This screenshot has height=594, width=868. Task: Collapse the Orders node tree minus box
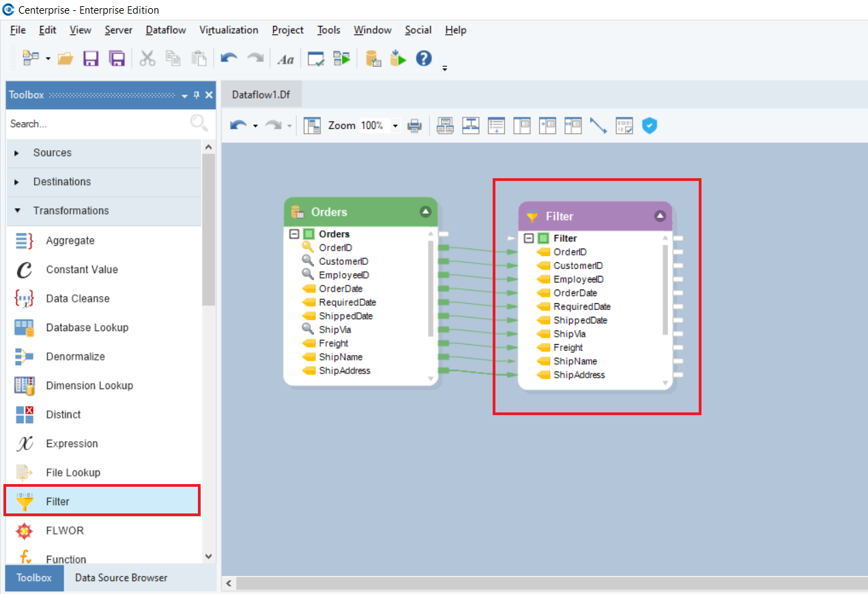click(x=294, y=234)
